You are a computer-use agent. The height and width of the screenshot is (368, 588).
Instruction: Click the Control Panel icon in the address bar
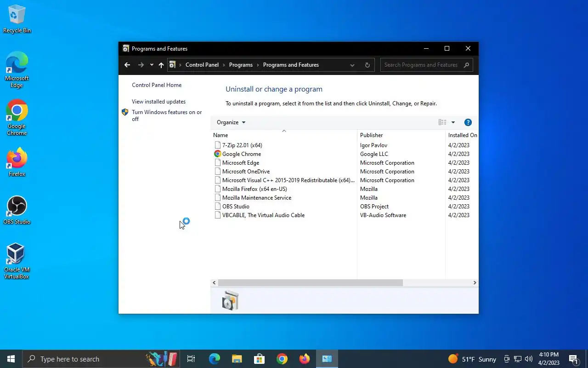click(172, 65)
